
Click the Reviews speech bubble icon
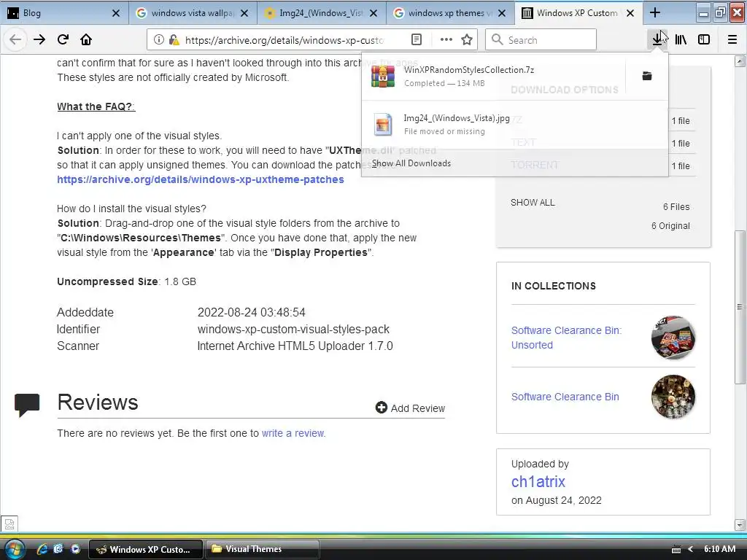point(27,405)
